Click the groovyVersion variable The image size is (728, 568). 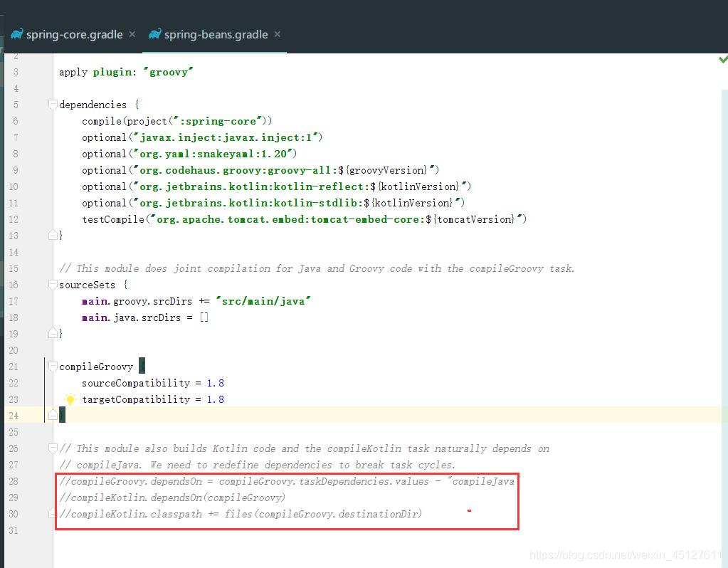[x=387, y=170]
